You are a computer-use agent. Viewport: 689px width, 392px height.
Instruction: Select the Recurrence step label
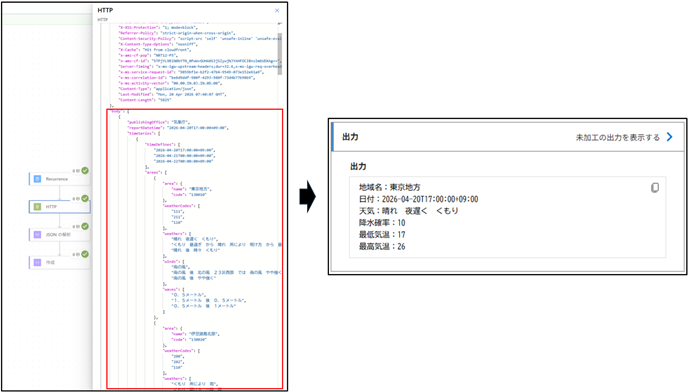coord(57,179)
